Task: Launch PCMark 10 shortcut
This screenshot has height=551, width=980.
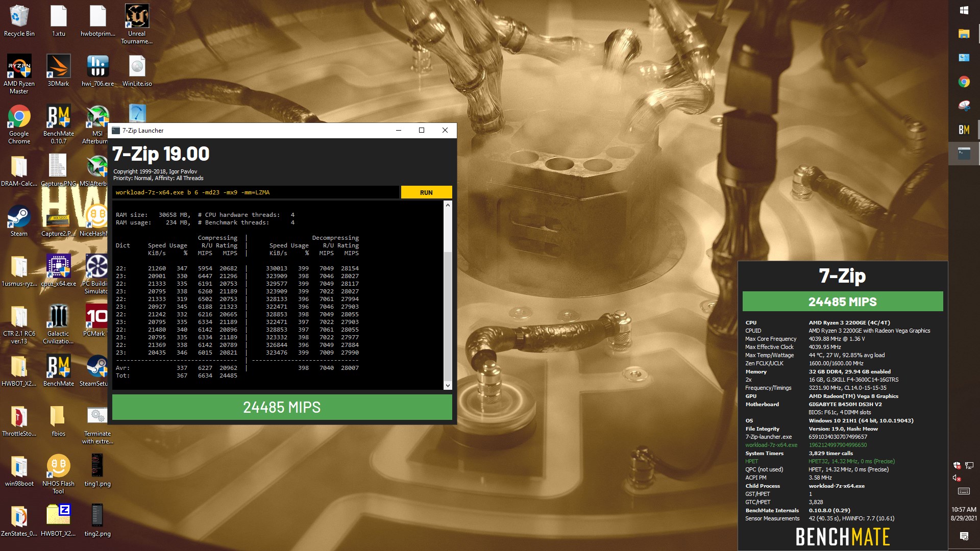Action: 95,321
